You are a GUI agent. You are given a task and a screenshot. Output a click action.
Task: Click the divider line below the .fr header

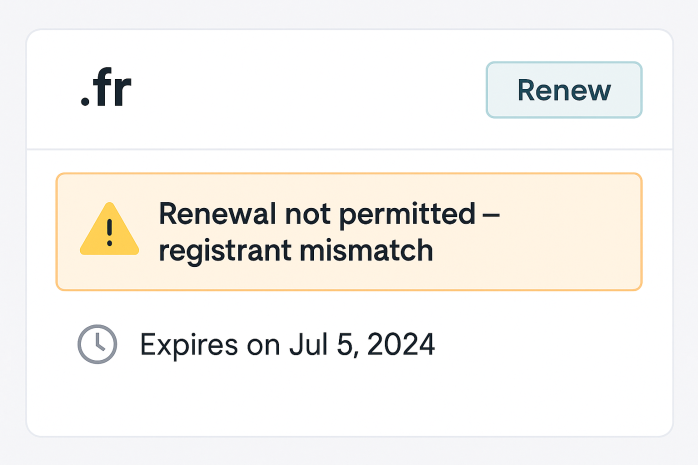coord(349,149)
